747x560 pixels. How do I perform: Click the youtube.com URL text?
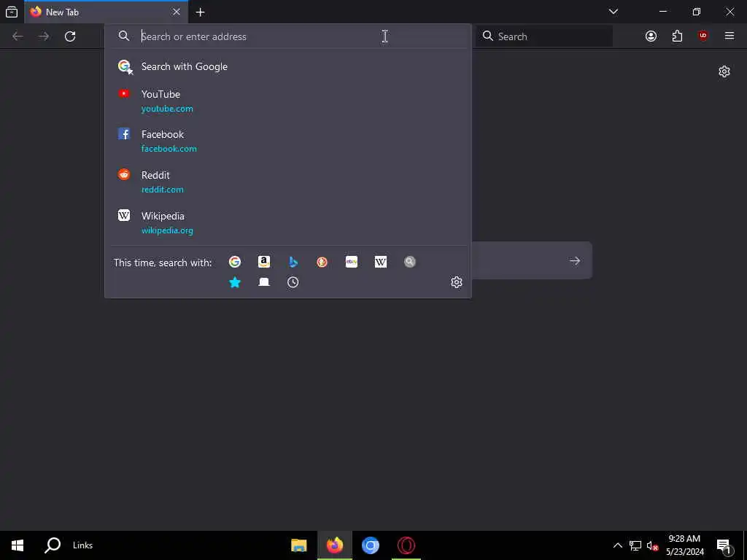point(167,109)
